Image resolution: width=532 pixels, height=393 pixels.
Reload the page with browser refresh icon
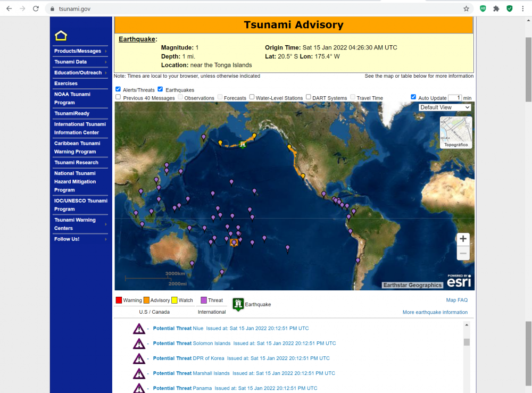36,9
